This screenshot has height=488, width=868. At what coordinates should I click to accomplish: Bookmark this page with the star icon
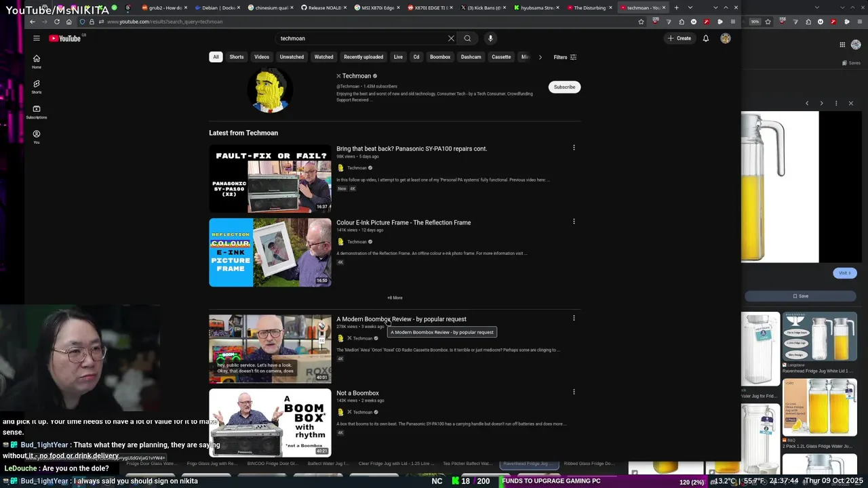pos(641,22)
